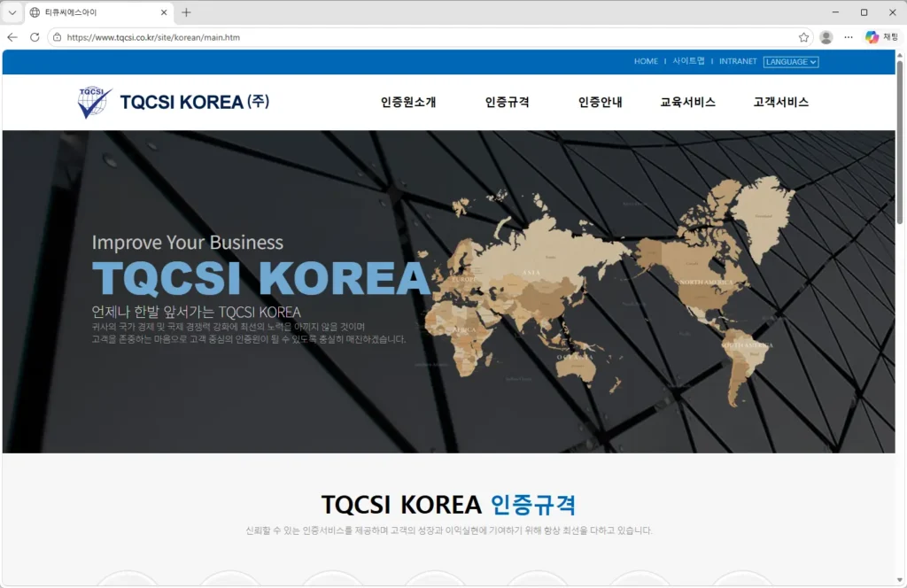Screen dimensions: 907x588
Task: Open the 인증안내 menu
Action: coord(600,102)
